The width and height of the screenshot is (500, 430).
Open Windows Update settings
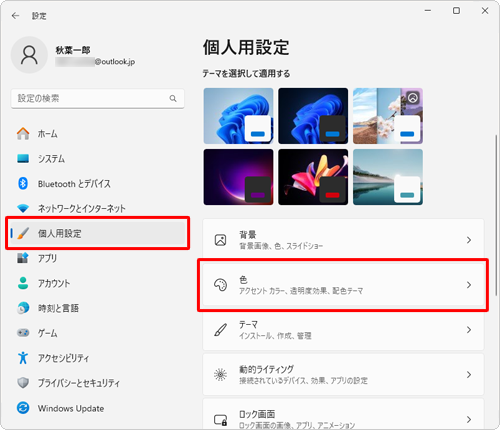coord(97,408)
